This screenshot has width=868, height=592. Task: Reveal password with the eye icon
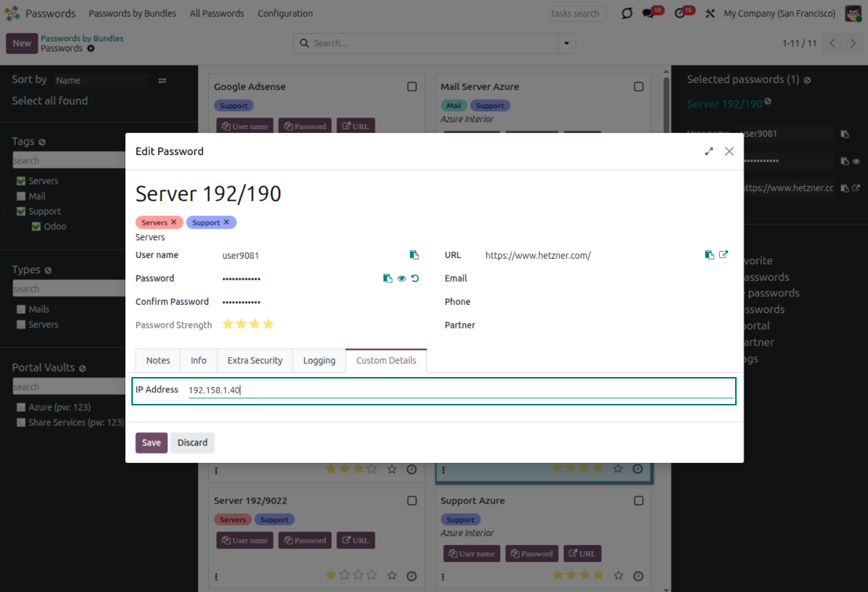pos(402,279)
